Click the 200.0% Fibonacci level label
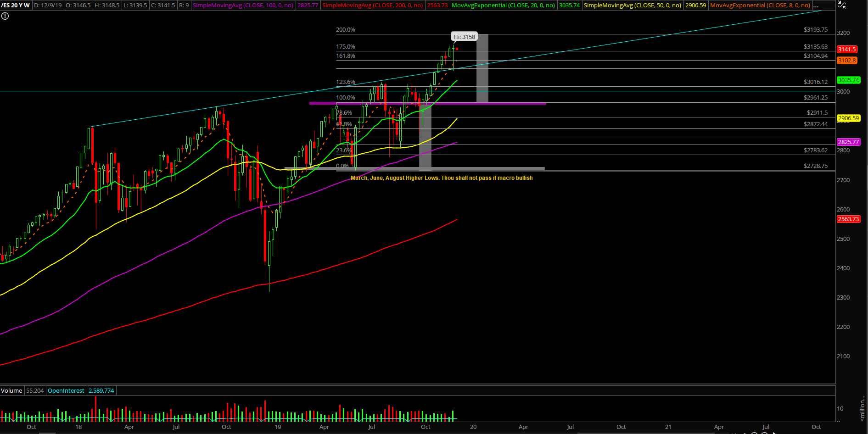 click(346, 30)
